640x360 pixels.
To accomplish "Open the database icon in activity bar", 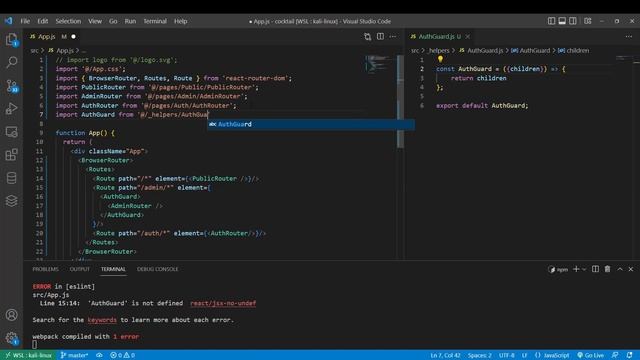I will click(x=11, y=178).
